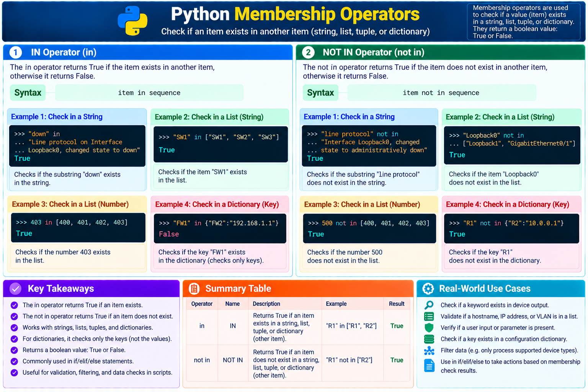Click the check bullet for "Commonly used in if/elif/else"

point(14,361)
